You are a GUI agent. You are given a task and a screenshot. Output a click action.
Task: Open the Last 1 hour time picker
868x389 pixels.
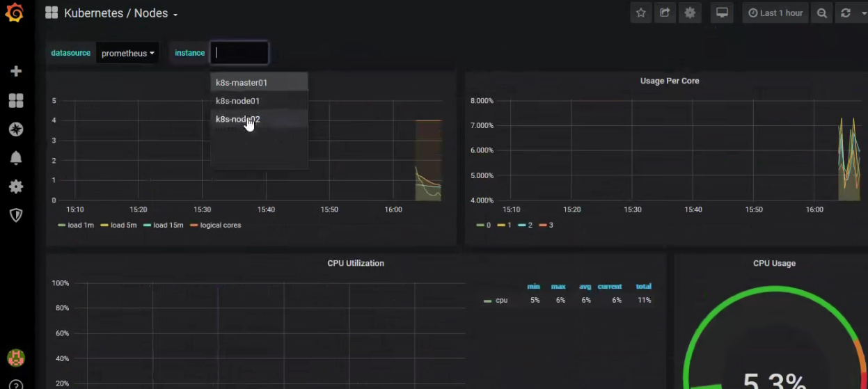[775, 13]
